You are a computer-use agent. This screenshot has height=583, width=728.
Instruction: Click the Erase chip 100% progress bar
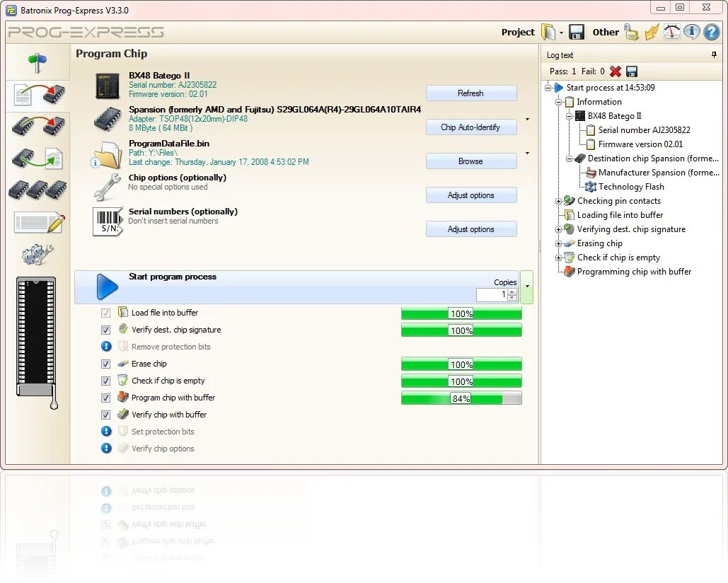(461, 364)
